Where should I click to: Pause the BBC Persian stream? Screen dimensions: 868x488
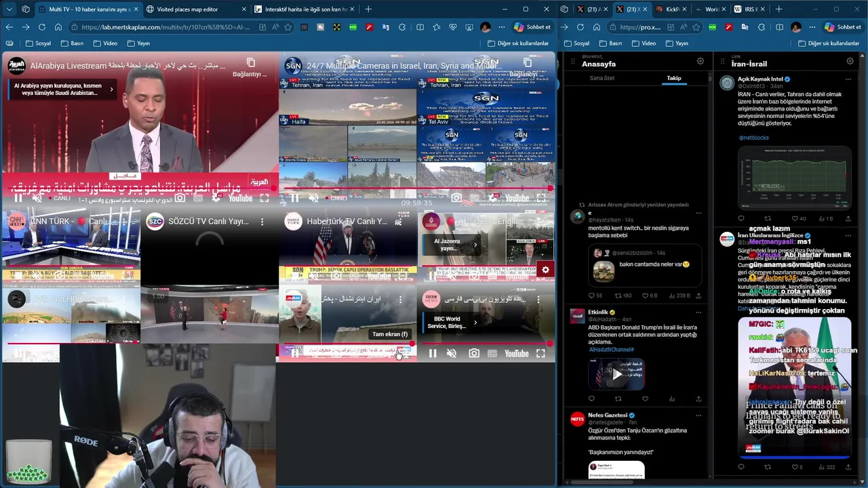[x=433, y=353]
